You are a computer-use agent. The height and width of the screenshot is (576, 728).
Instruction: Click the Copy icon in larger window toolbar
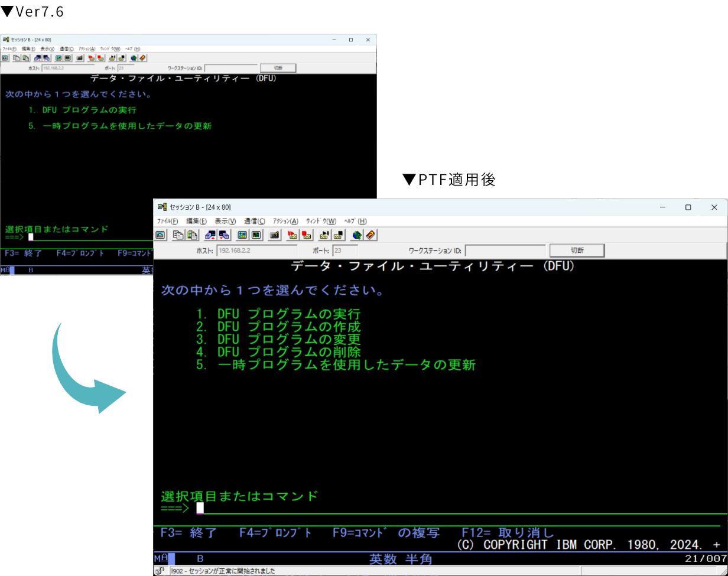coord(178,235)
